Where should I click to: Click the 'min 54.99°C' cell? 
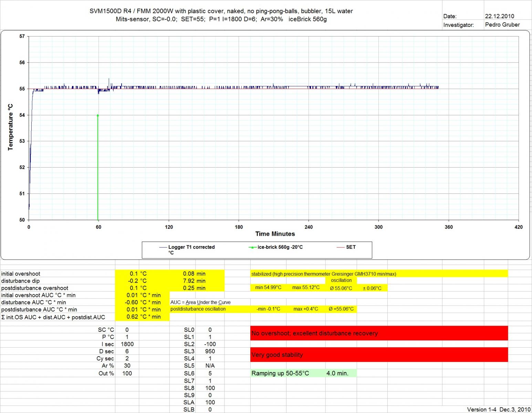tap(268, 287)
